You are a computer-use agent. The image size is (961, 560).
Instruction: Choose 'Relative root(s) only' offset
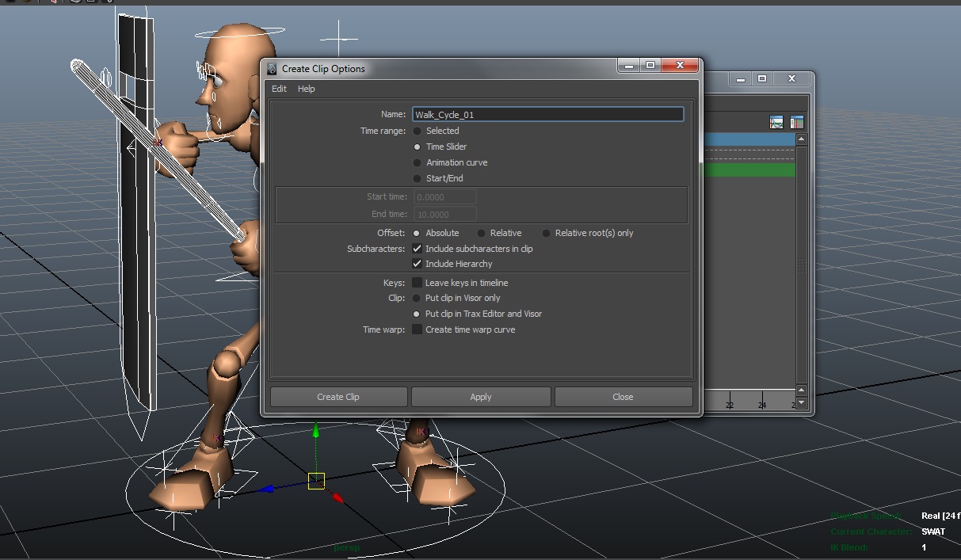click(x=546, y=233)
